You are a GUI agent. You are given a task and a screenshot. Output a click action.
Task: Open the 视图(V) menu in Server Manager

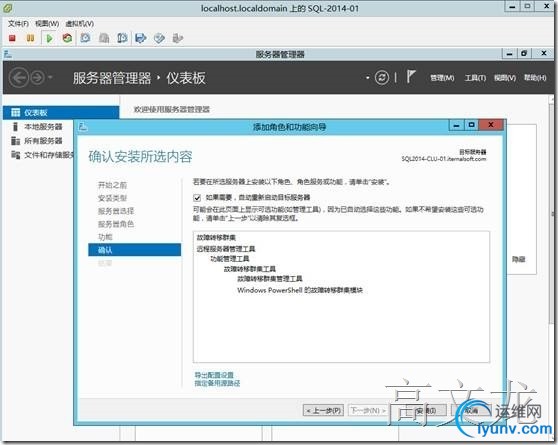coord(505,78)
